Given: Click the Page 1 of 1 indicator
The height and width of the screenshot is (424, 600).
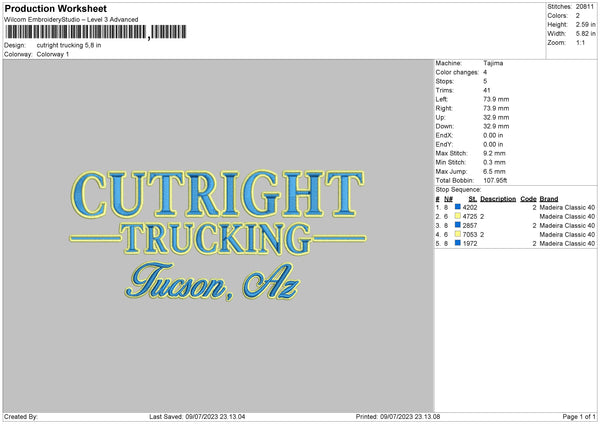Looking at the screenshot, I should point(579,416).
